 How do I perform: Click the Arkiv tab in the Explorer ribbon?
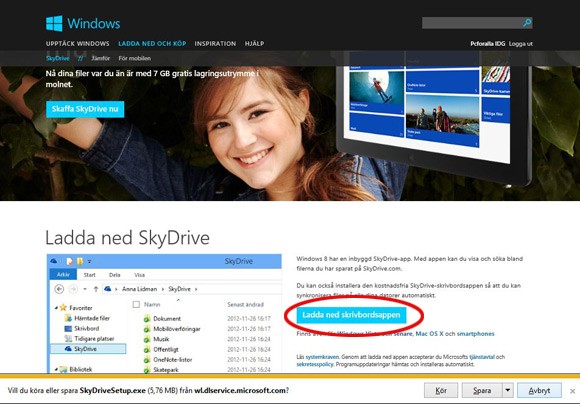[x=63, y=275]
